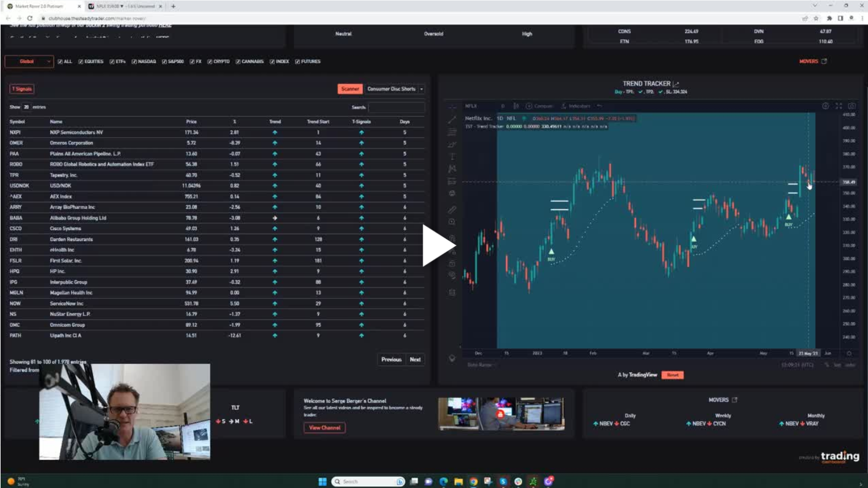868x488 pixels.
Task: Open File Explorer from taskbar
Action: point(459,482)
